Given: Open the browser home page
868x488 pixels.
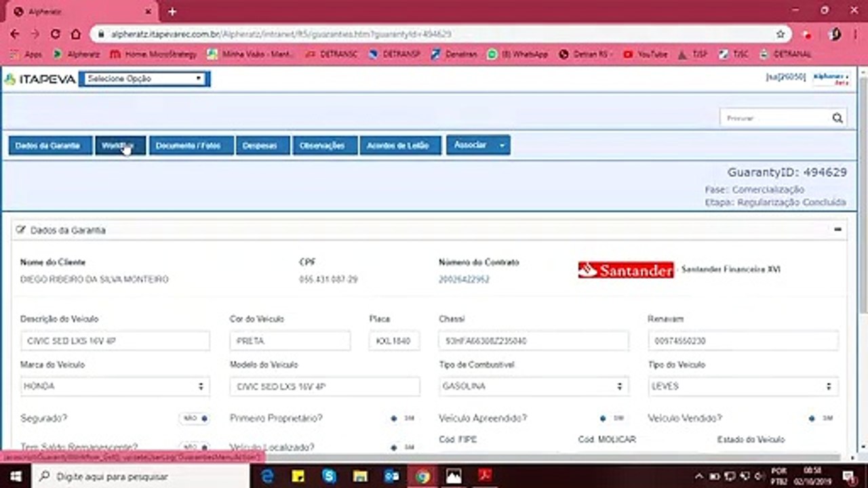Looking at the screenshot, I should click(x=76, y=34).
